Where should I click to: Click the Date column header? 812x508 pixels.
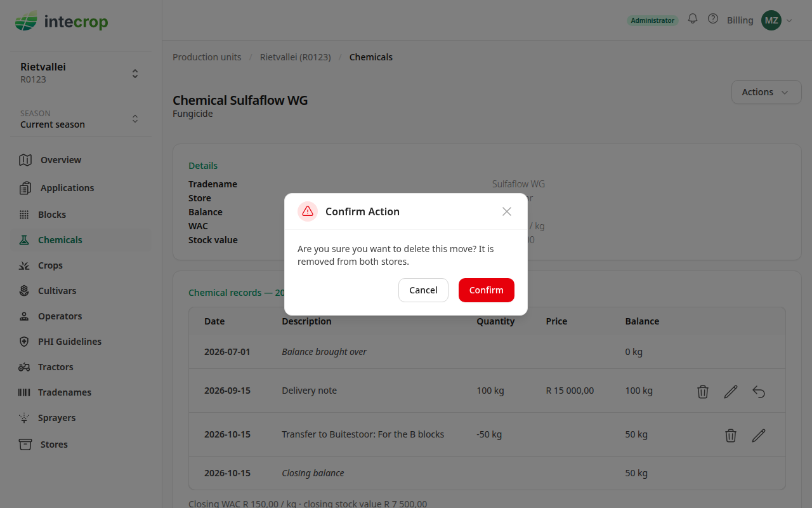tap(214, 321)
